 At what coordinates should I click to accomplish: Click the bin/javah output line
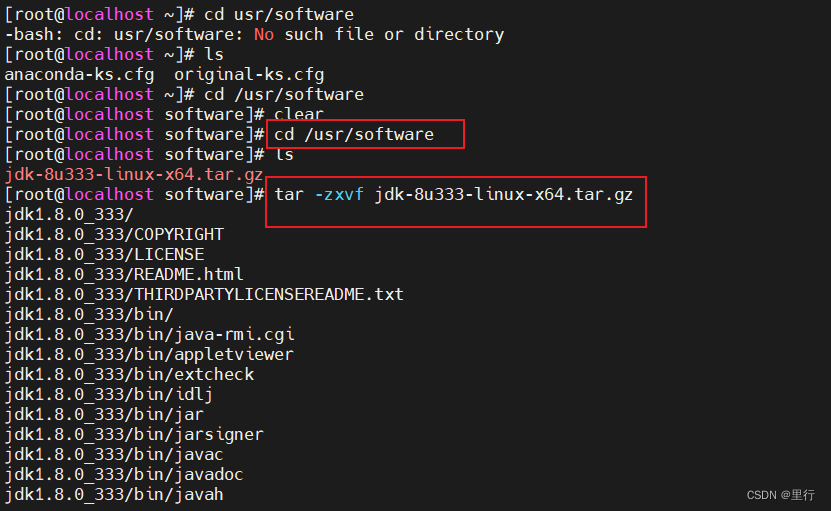114,494
